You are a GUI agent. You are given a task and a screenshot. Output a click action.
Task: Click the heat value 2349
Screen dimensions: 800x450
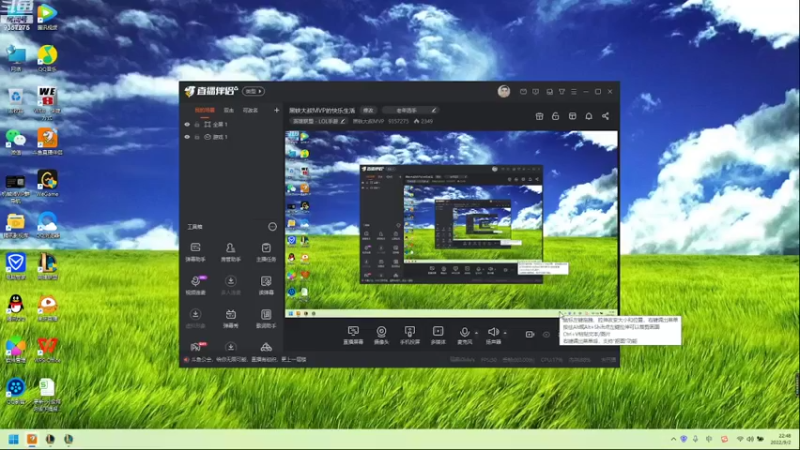[427, 121]
